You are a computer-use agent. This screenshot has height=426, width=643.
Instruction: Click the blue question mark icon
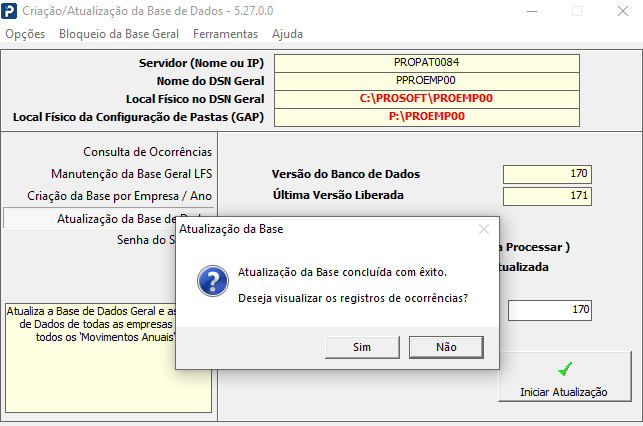(213, 281)
